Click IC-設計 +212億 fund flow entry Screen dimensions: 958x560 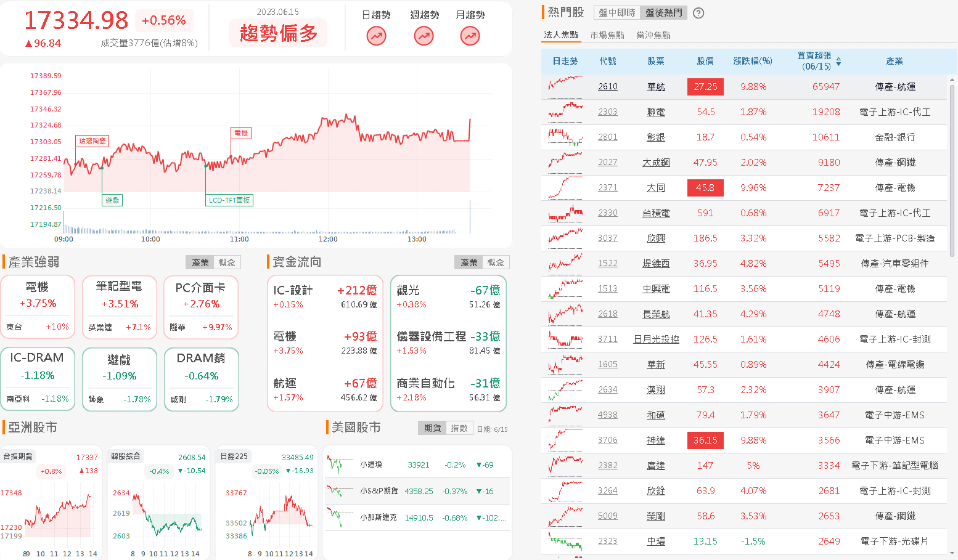coord(325,296)
